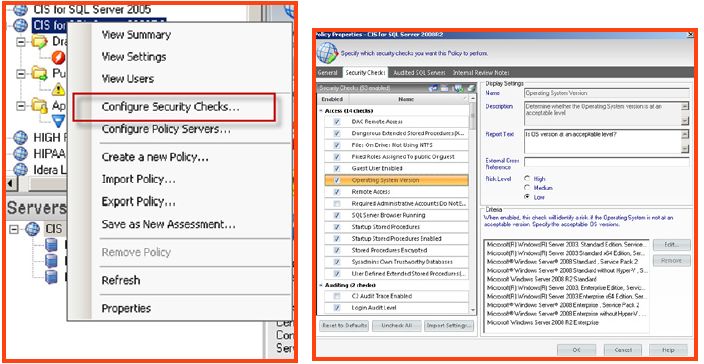Image resolution: width=704 pixels, height=364 pixels.
Task: Toggle Files On Drives Not Using NTFS checkbox
Action: [337, 145]
